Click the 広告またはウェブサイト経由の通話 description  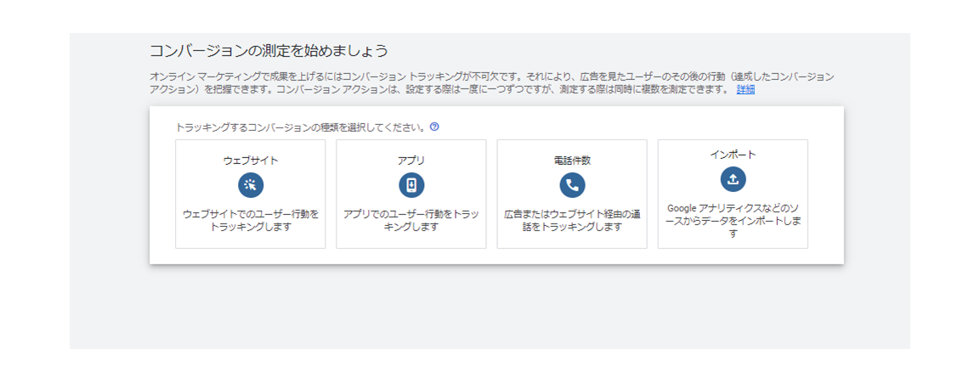(572, 221)
